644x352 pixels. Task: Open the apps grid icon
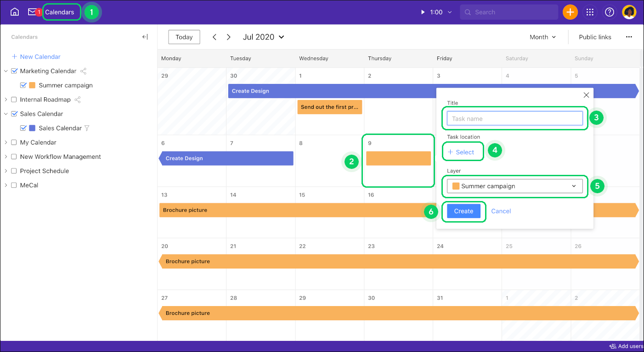point(590,11)
